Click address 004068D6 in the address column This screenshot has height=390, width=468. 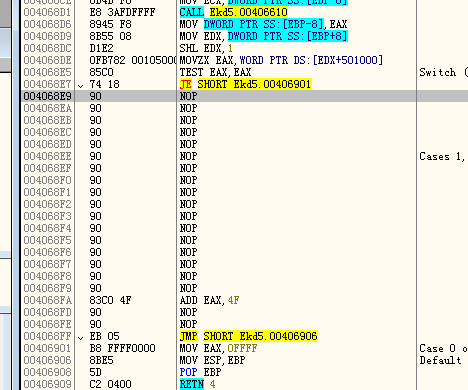point(48,24)
